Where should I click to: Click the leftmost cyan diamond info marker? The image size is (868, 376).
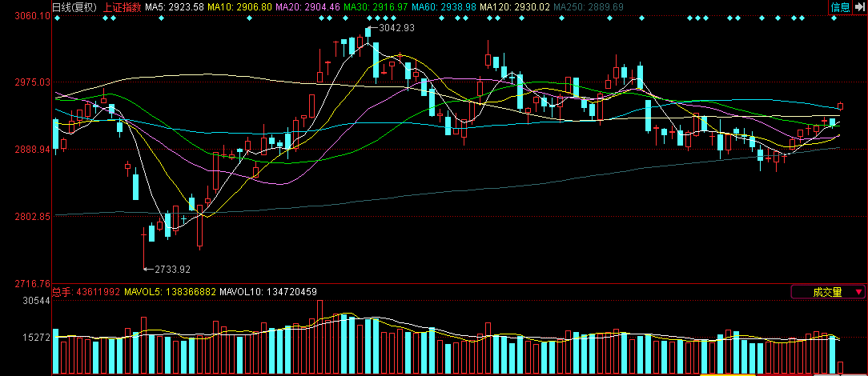[58, 18]
